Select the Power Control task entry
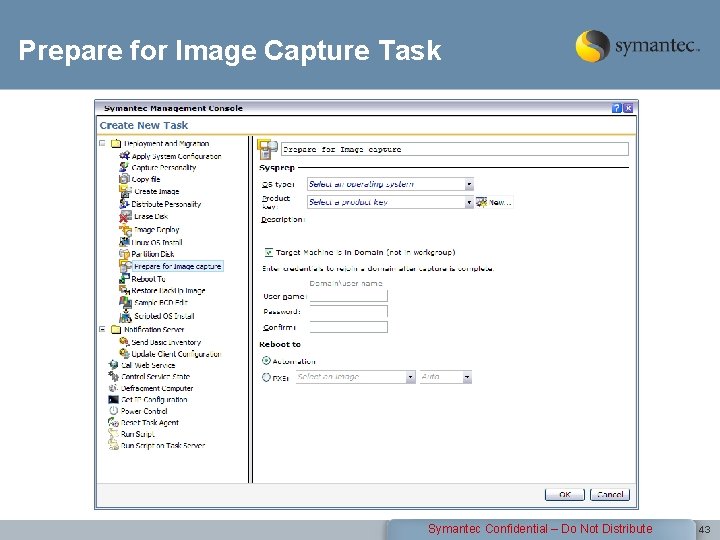 (144, 411)
